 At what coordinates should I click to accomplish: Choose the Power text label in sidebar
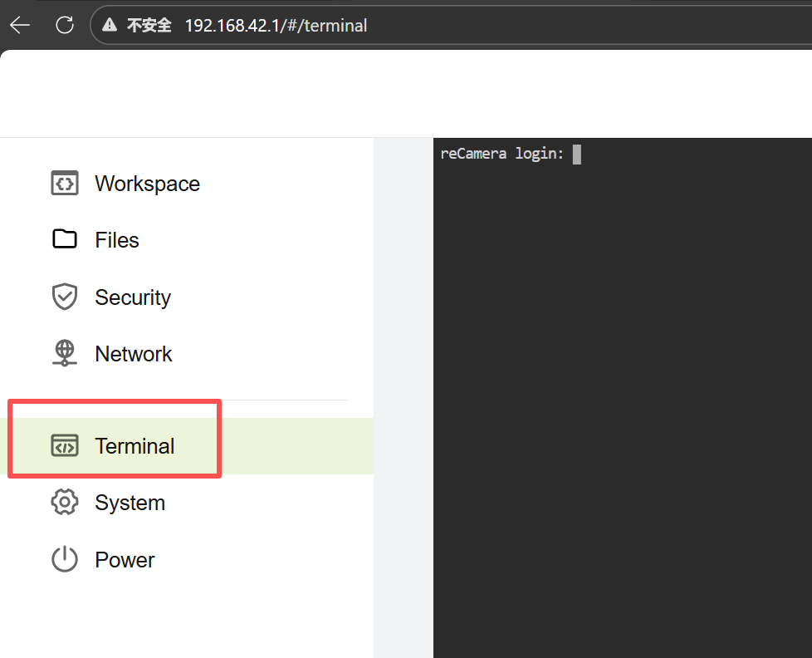point(125,560)
